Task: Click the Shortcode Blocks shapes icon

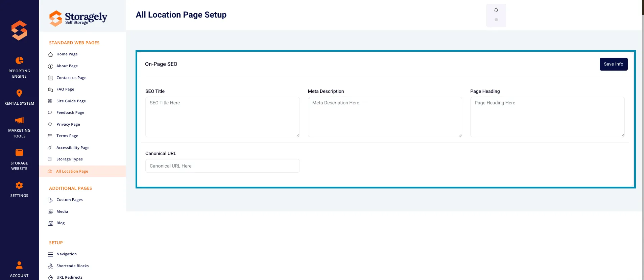Action: (x=50, y=266)
